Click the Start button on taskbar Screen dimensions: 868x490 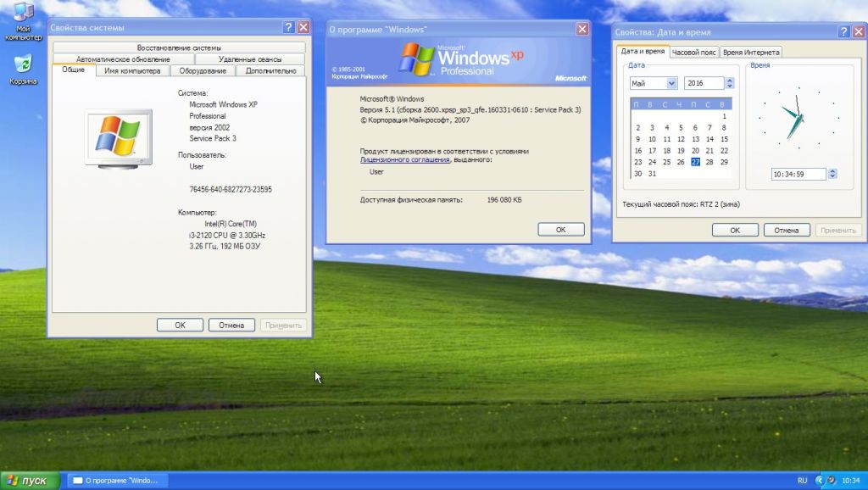point(30,481)
